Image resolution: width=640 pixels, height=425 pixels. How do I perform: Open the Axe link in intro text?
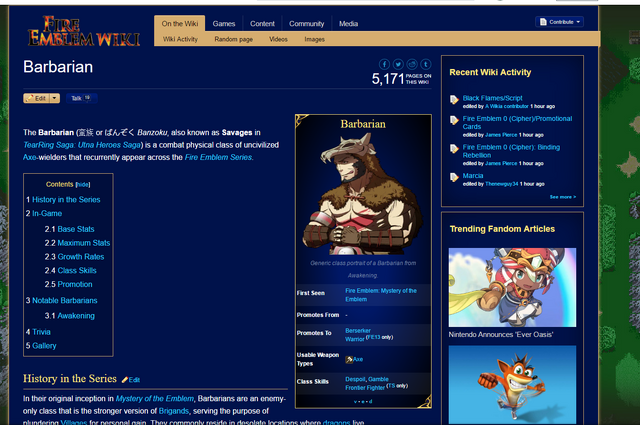click(30, 157)
